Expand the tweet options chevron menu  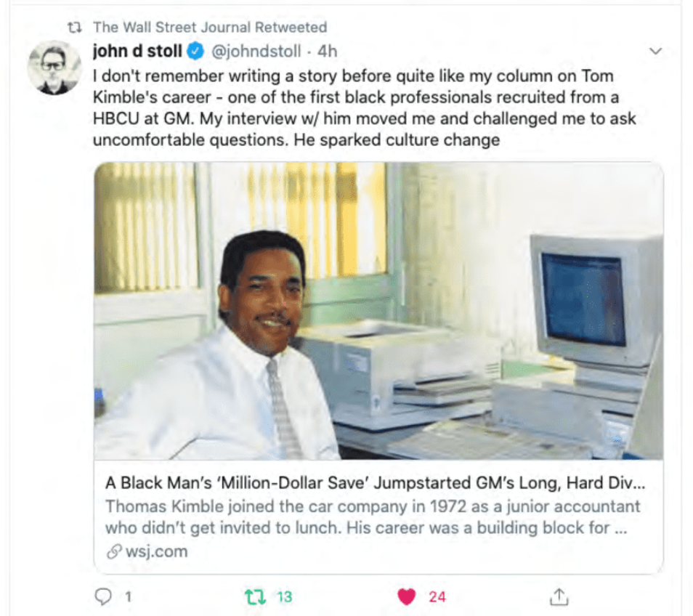point(655,52)
